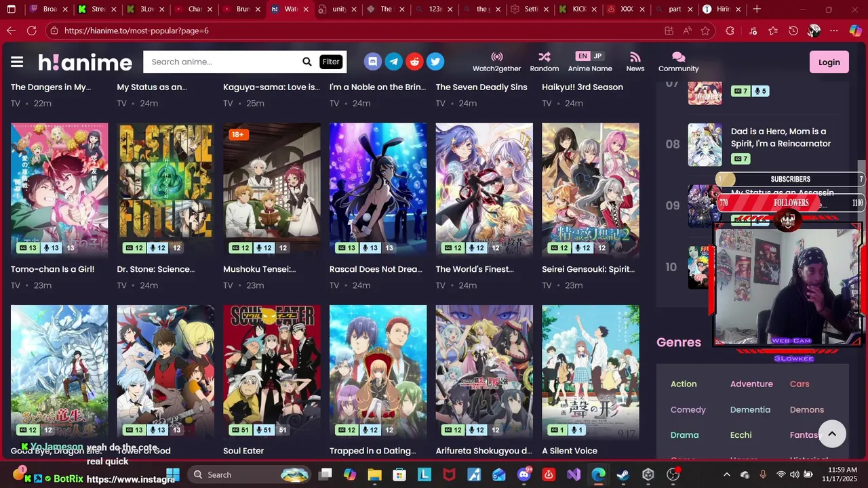Click the Random shuffle icon
Viewport: 868px width, 488px height.
(545, 57)
